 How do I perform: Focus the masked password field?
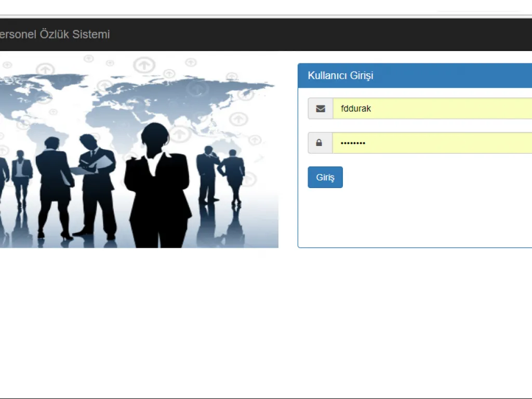[433, 143]
